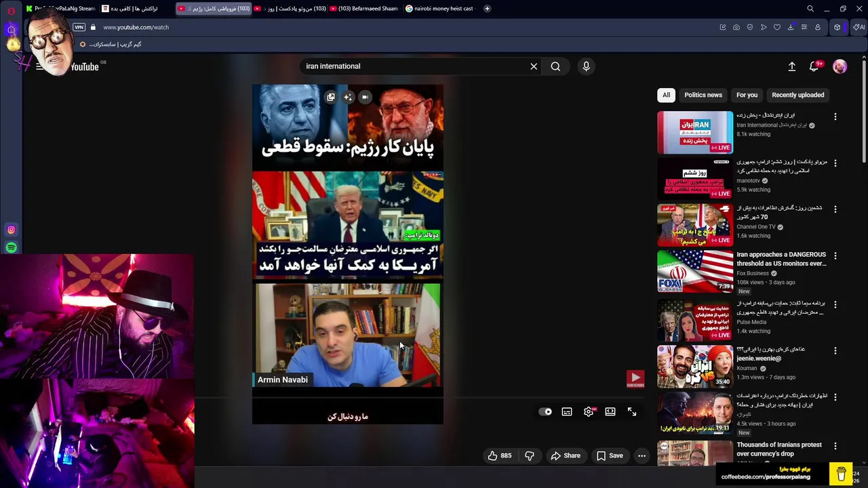The width and height of the screenshot is (868, 488).
Task: Open the tab search magnifier in title bar
Action: (810, 9)
